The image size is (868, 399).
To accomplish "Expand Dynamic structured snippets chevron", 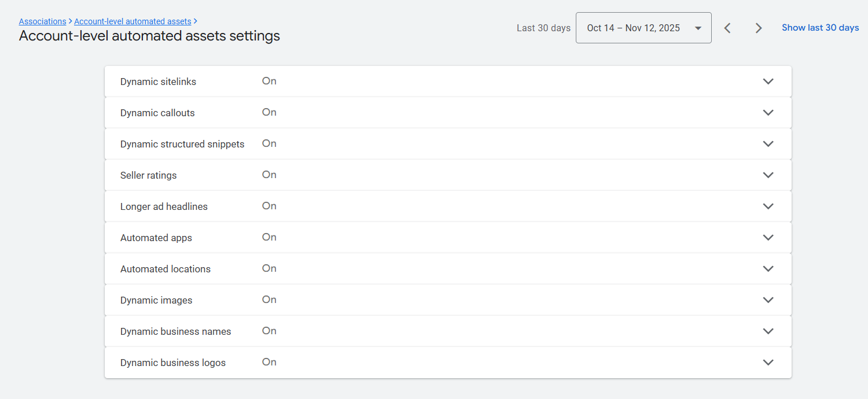I will point(768,144).
